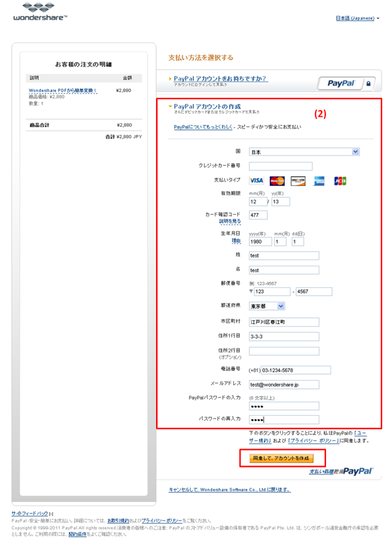Click 住所1行目 field showing 3-3-3
This screenshot has height=540, width=392.
[x=284, y=336]
